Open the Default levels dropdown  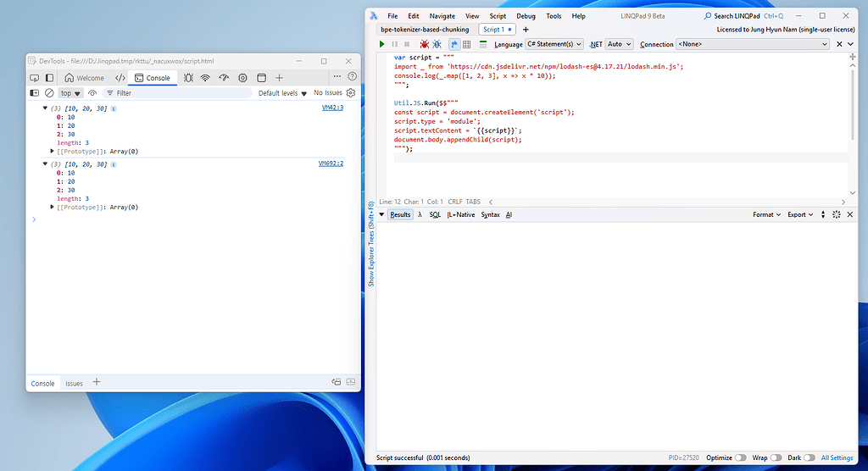coord(282,93)
